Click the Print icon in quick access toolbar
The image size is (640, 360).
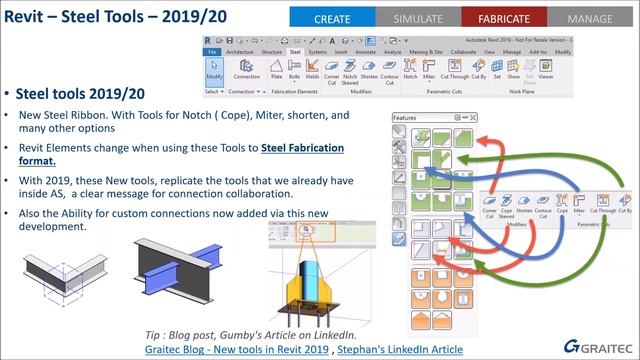tap(284, 41)
